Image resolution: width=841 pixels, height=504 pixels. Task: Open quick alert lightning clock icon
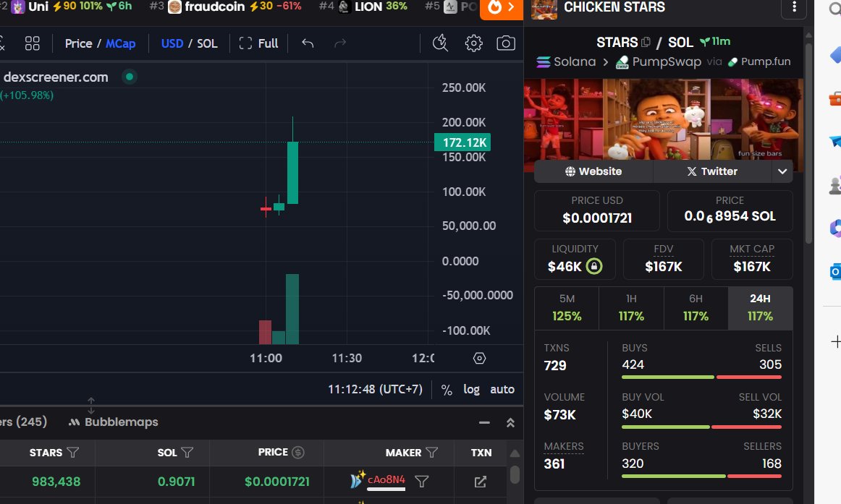[x=440, y=43]
